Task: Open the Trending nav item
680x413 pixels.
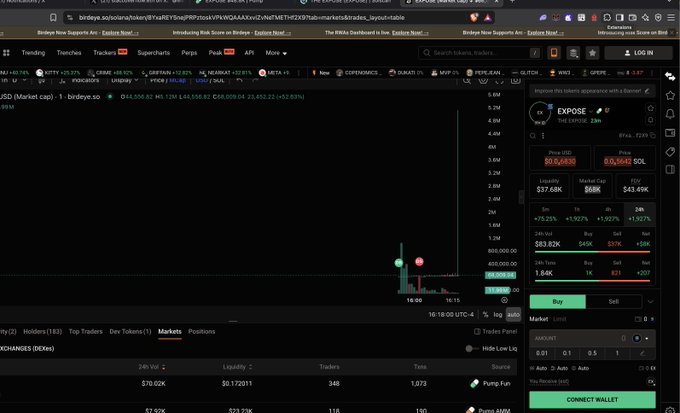Action: click(33, 52)
